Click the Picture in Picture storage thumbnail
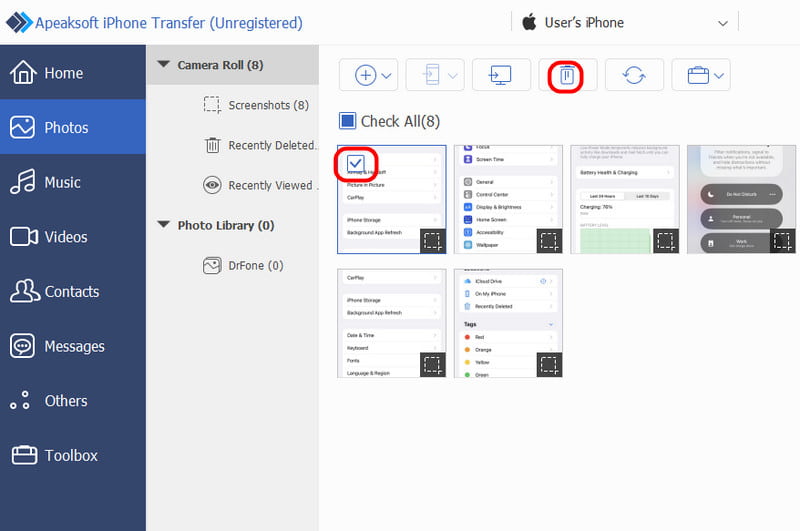This screenshot has width=800, height=531. (392, 199)
